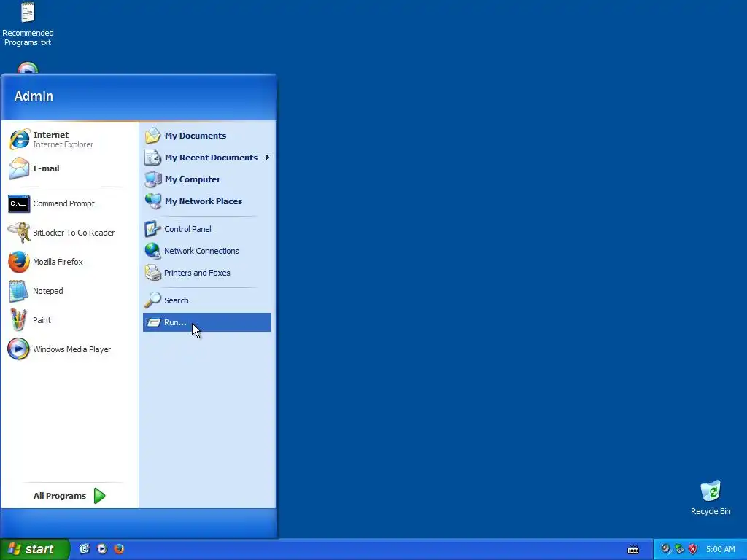Select the Run... menu entry text
Screen dimensions: 747x560
(175, 322)
